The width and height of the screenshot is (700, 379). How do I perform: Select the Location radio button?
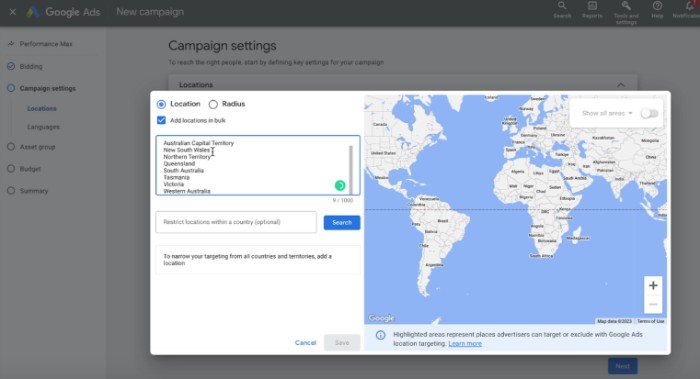click(161, 104)
